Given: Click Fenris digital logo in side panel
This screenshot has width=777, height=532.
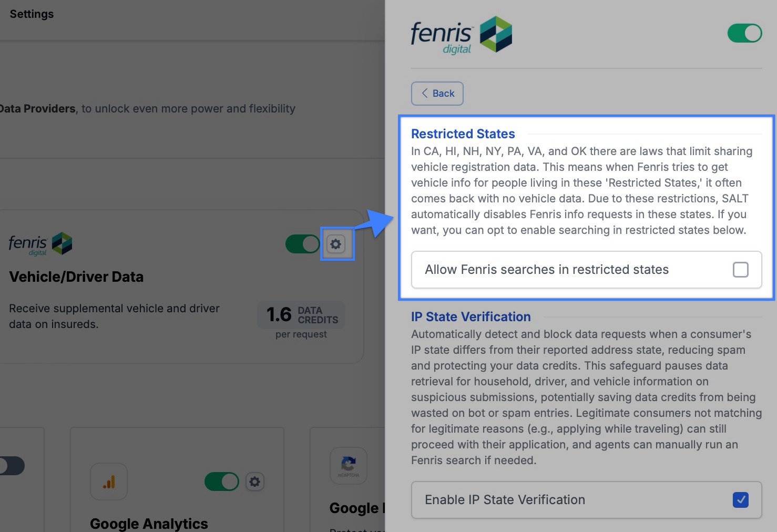Looking at the screenshot, I should [462, 35].
